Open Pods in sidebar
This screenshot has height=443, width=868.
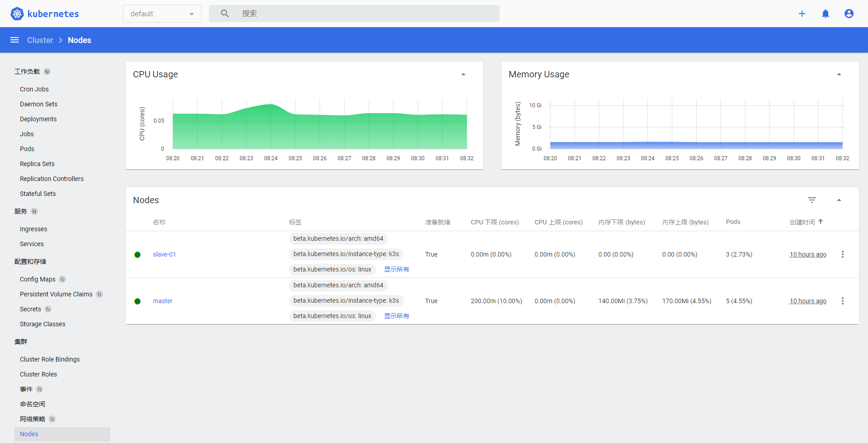coord(27,149)
